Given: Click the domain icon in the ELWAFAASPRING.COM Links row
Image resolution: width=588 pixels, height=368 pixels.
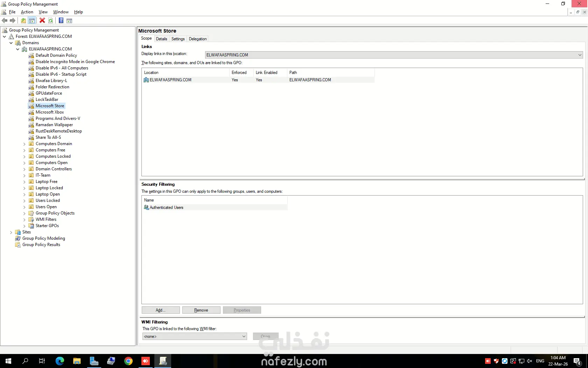Looking at the screenshot, I should point(146,80).
